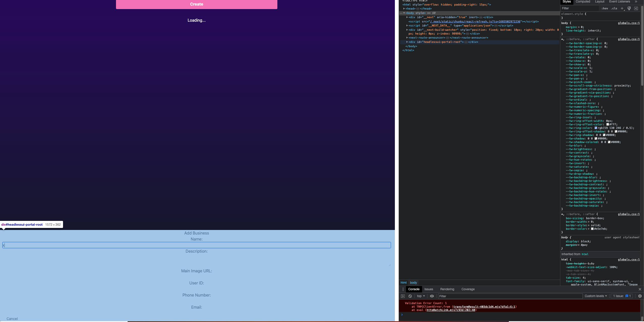Screen dimensions: 644x322
Task: Toggle the computed styles sidebar icon
Action: pos(636,8)
